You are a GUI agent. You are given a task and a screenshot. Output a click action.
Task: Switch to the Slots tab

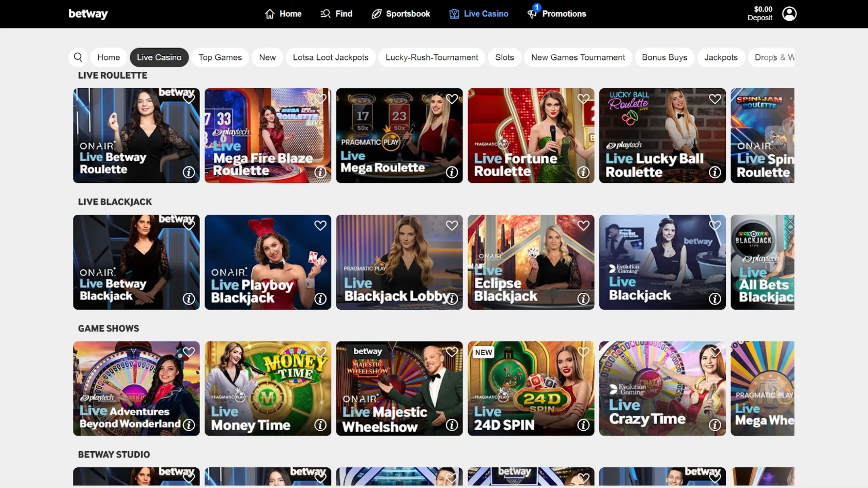(504, 57)
